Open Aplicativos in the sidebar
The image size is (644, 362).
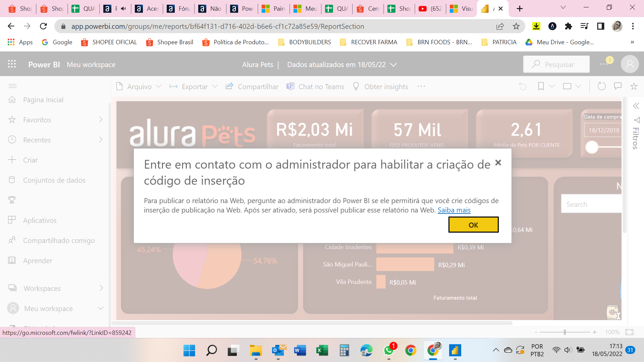[x=40, y=221]
